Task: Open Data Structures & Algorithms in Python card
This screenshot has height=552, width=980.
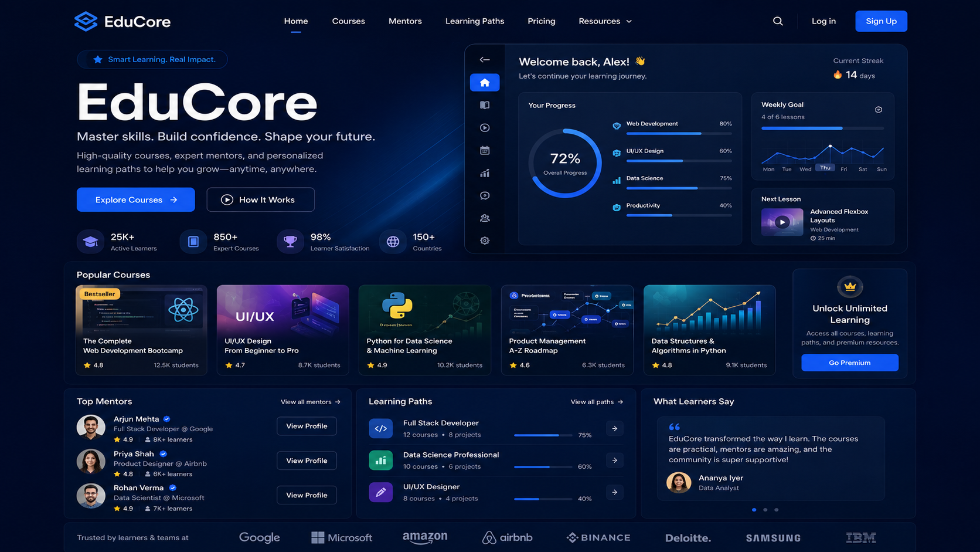Action: click(710, 330)
